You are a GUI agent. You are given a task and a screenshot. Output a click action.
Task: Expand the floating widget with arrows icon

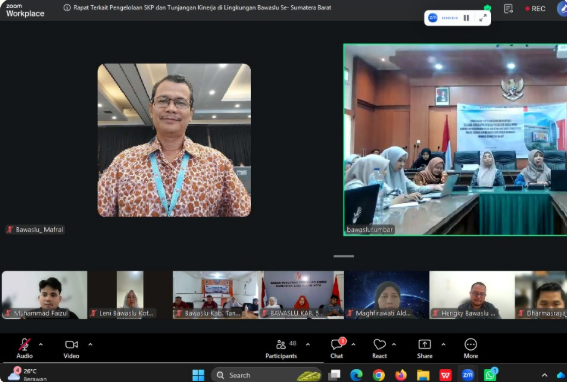coord(483,18)
